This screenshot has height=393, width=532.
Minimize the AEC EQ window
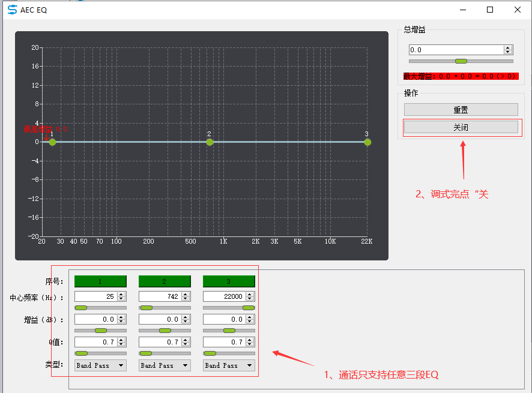coord(463,10)
